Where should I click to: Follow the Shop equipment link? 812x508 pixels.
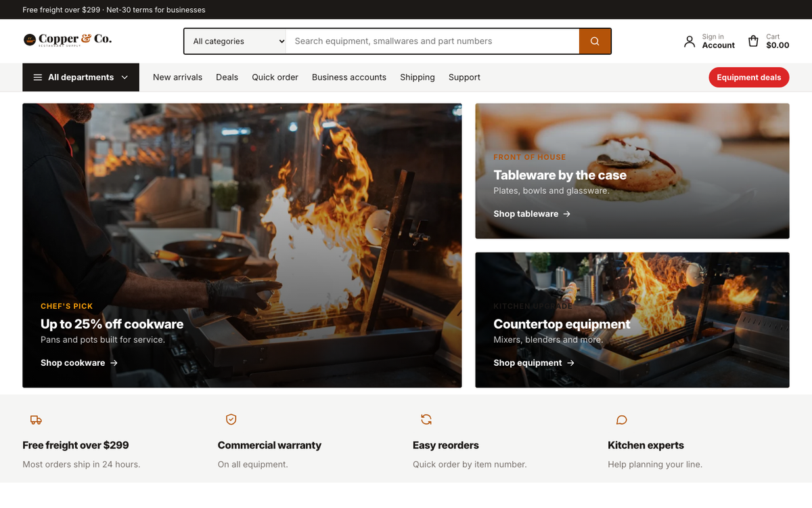click(x=534, y=363)
